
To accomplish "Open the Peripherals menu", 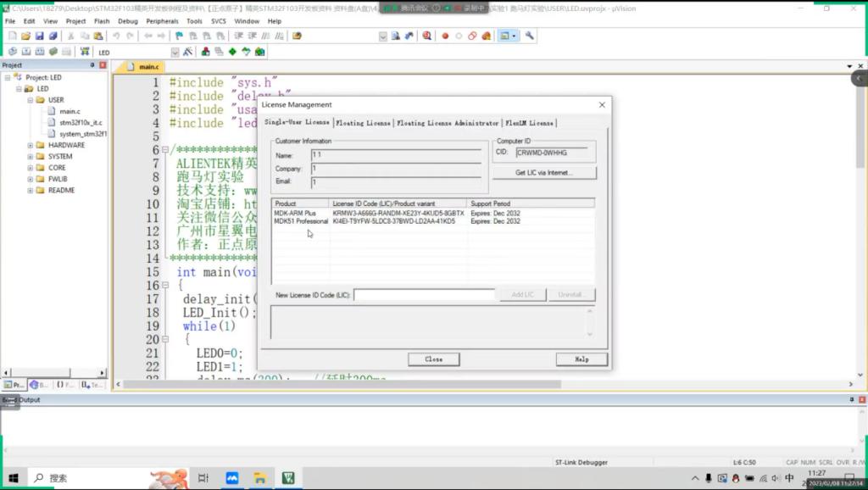I will coord(161,21).
